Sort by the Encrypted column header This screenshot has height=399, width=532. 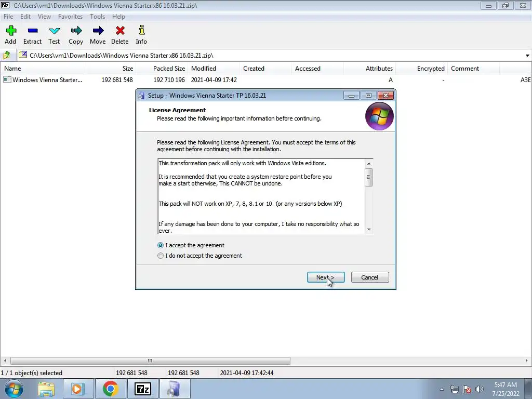[421, 69]
